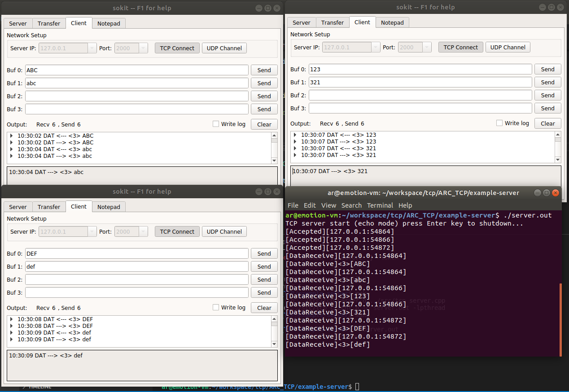The width and height of the screenshot is (569, 392).
Task: Open the terminal Edit menu
Action: coord(310,205)
